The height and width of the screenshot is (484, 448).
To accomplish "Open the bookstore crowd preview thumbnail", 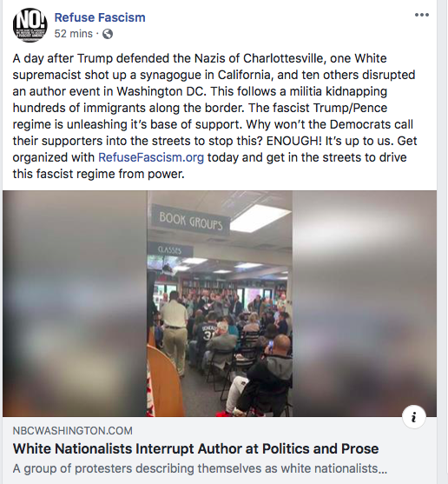I will click(x=220, y=304).
